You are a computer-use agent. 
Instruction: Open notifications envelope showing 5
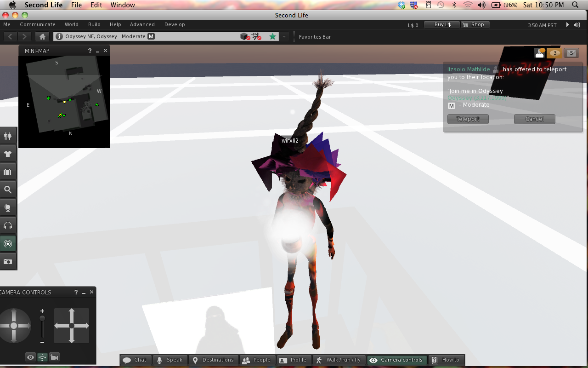pyautogui.click(x=571, y=53)
